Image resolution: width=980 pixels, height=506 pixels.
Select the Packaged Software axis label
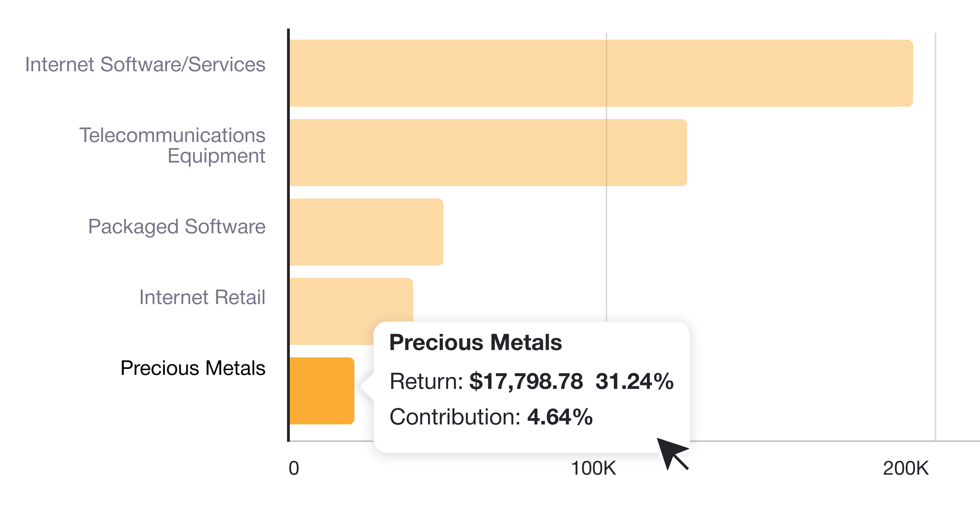coord(177,226)
